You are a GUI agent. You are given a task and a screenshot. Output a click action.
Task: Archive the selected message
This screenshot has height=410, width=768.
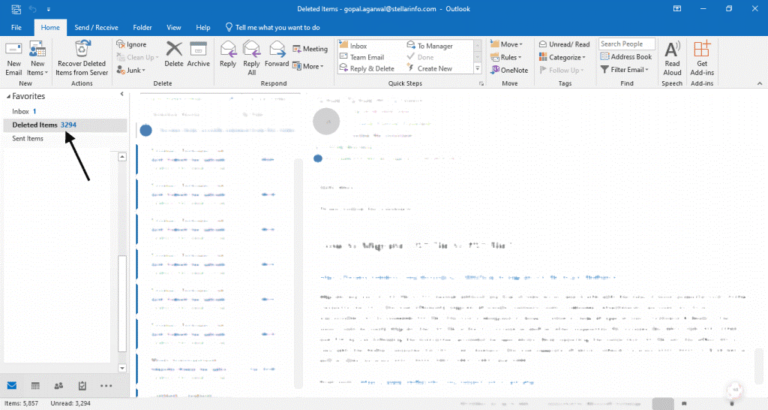click(198, 54)
